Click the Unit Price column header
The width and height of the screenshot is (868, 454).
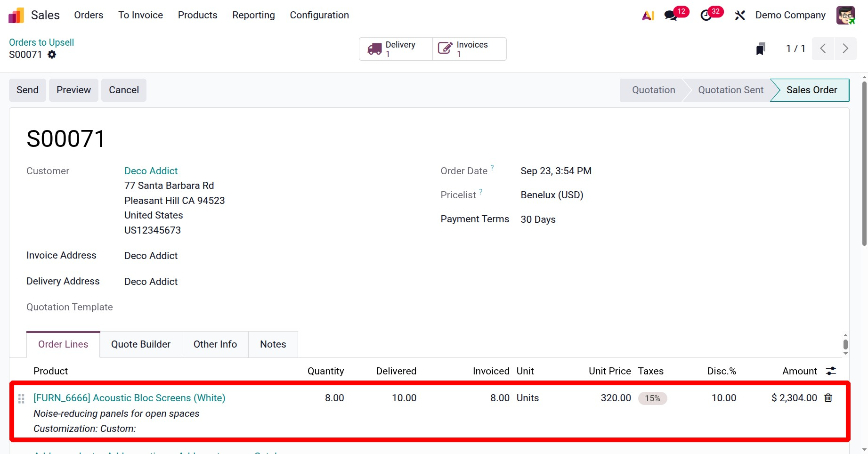[x=609, y=371]
